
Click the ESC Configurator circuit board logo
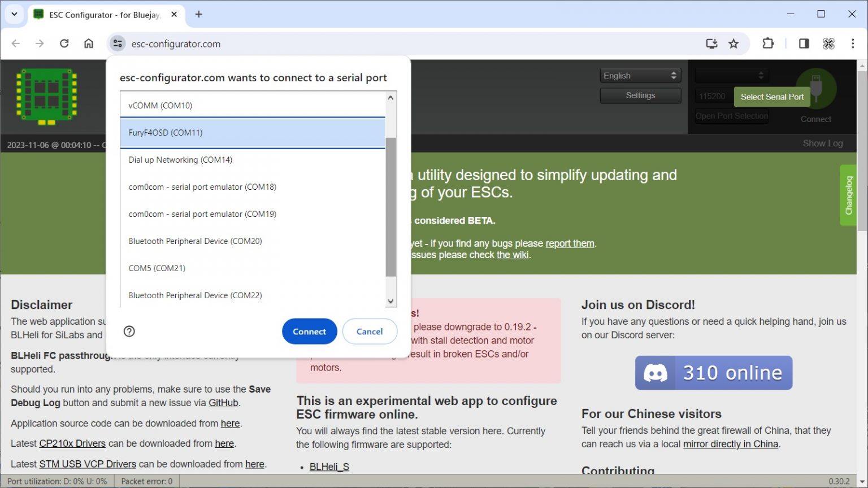tap(46, 97)
